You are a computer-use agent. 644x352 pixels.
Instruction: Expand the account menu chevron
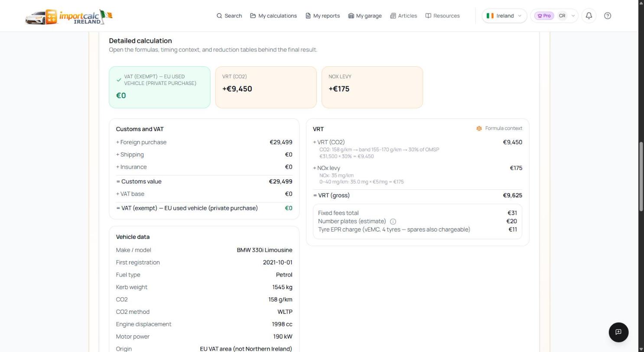pos(573,16)
